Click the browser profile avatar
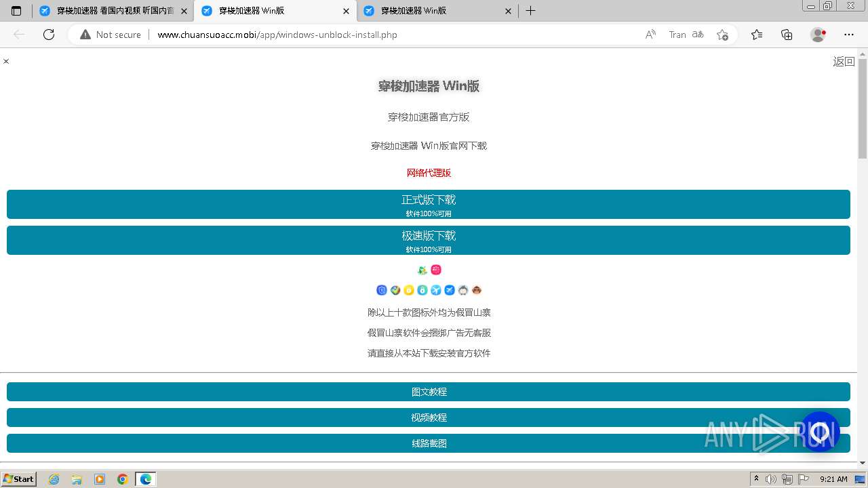 [x=818, y=35]
